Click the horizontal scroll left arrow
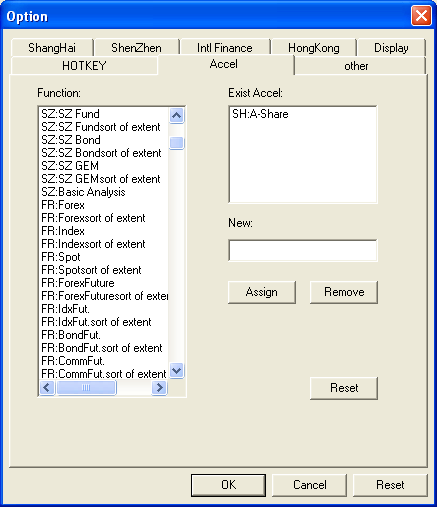This screenshot has height=507, width=437. point(47,388)
